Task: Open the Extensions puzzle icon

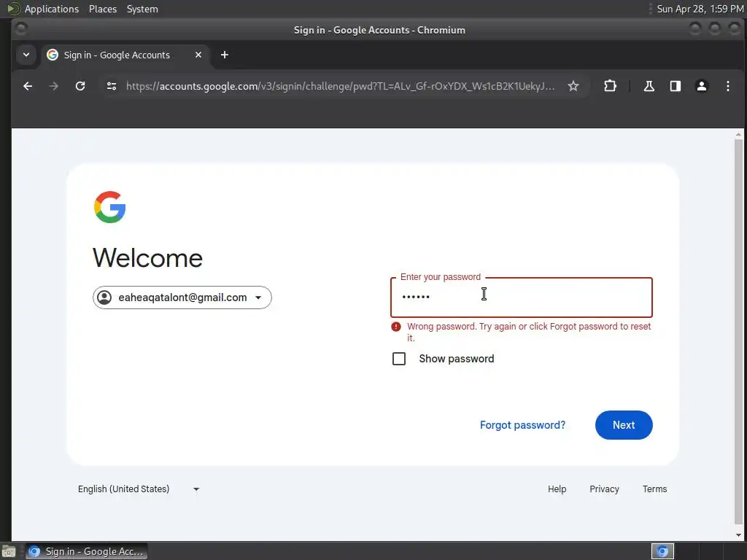Action: (x=610, y=86)
